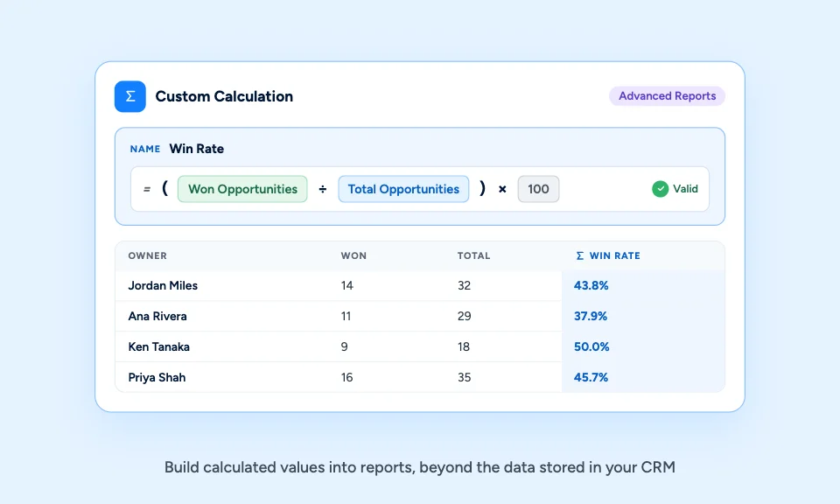Image resolution: width=840 pixels, height=504 pixels.
Task: Select the Won Opportunities formula token
Action: click(242, 189)
